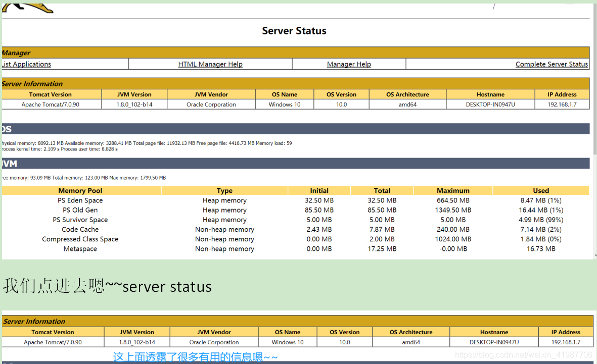
Task: Click the Initial column header
Action: click(319, 190)
